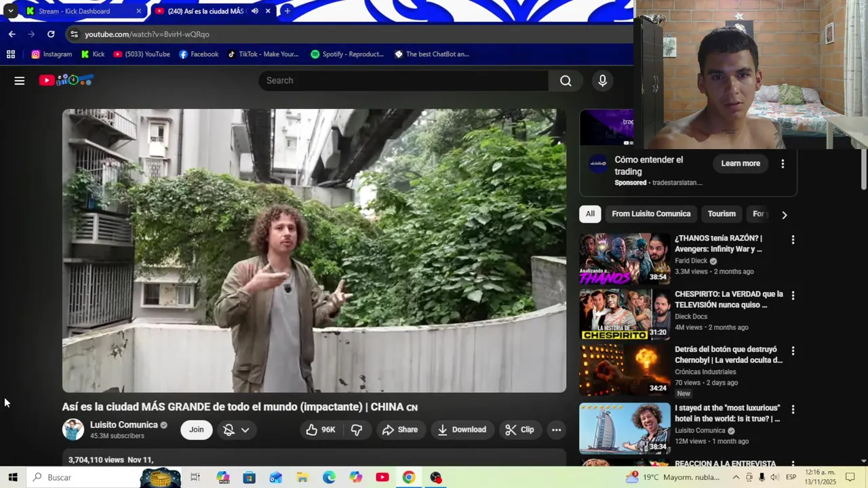The image size is (868, 488).
Task: Click Learn more on the trading ad
Action: coord(741,163)
